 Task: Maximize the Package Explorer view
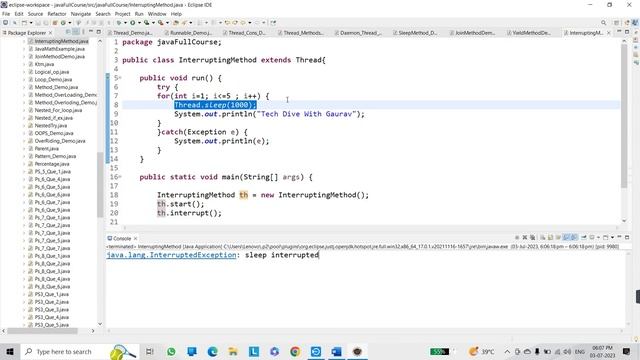(98, 31)
